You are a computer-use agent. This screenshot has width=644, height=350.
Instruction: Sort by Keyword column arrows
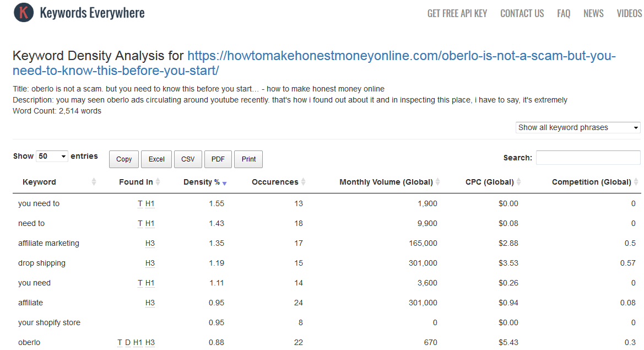click(94, 182)
